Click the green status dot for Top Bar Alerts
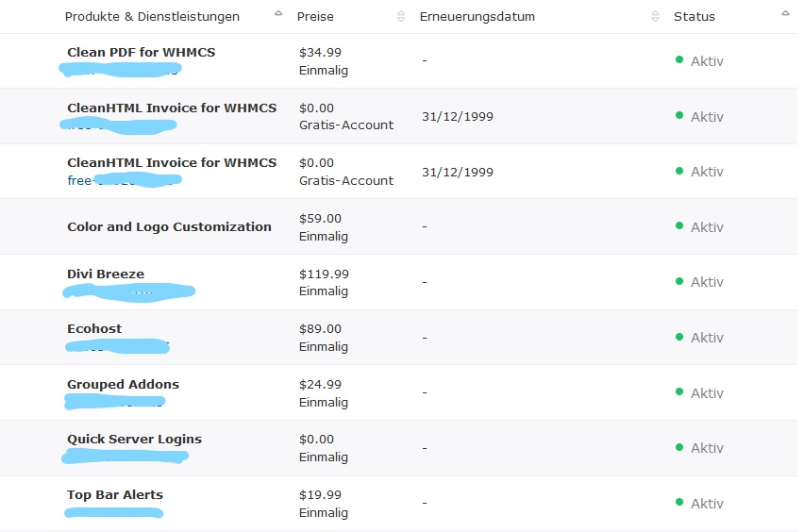This screenshot has width=804, height=532. [x=678, y=502]
